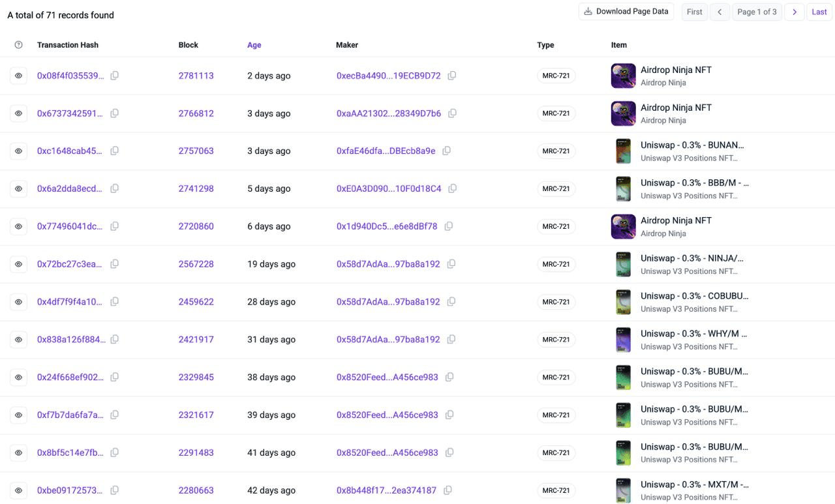Preview details of transaction 0x838a126f884
Viewport: 835px width, 504px height.
[x=18, y=340]
